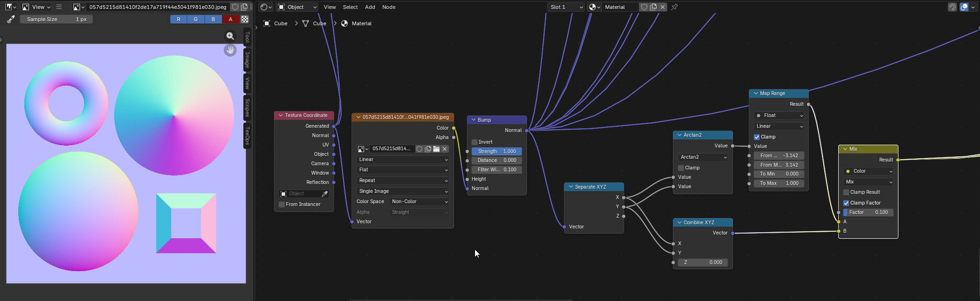Open the image editor hamburger menu

(x=59, y=7)
